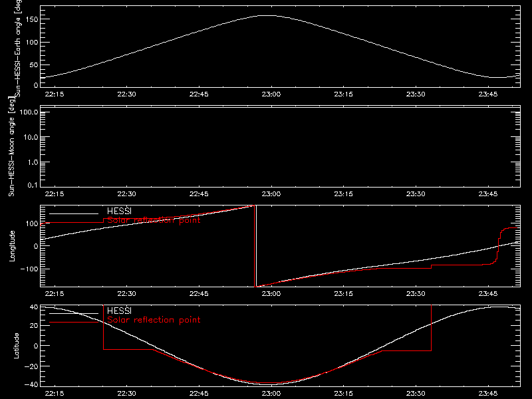This screenshot has width=532, height=399.
Task: Click 23:00 time label under Earth angle plot
Action: point(271,94)
